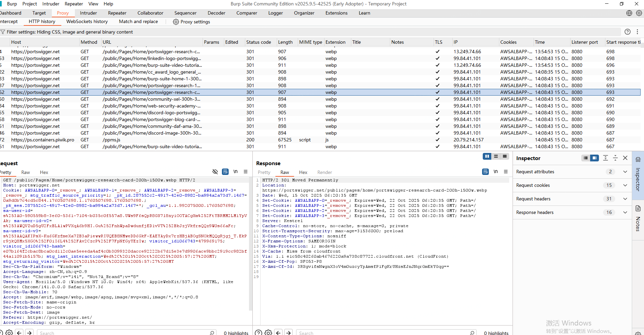Switch Request view to Hex

[44, 172]
